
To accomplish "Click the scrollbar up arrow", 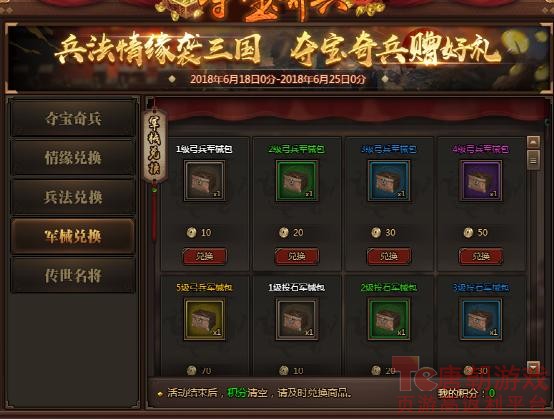I will click(x=533, y=142).
